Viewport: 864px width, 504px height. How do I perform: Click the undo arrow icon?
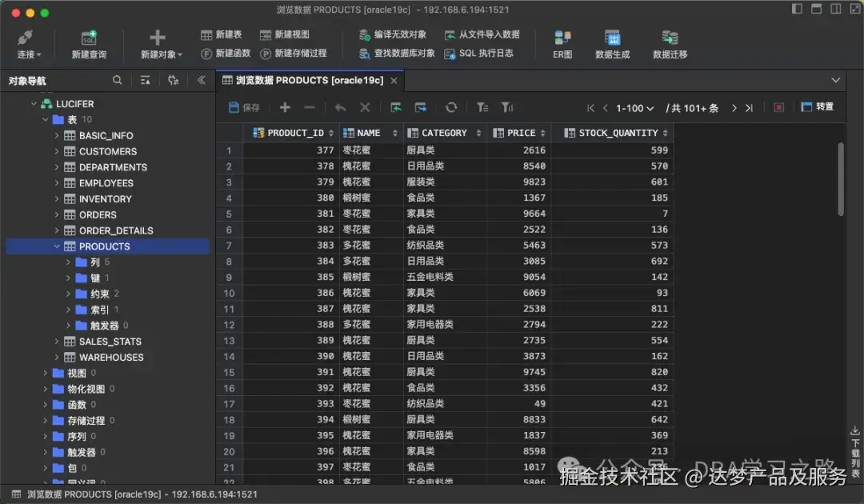point(341,107)
